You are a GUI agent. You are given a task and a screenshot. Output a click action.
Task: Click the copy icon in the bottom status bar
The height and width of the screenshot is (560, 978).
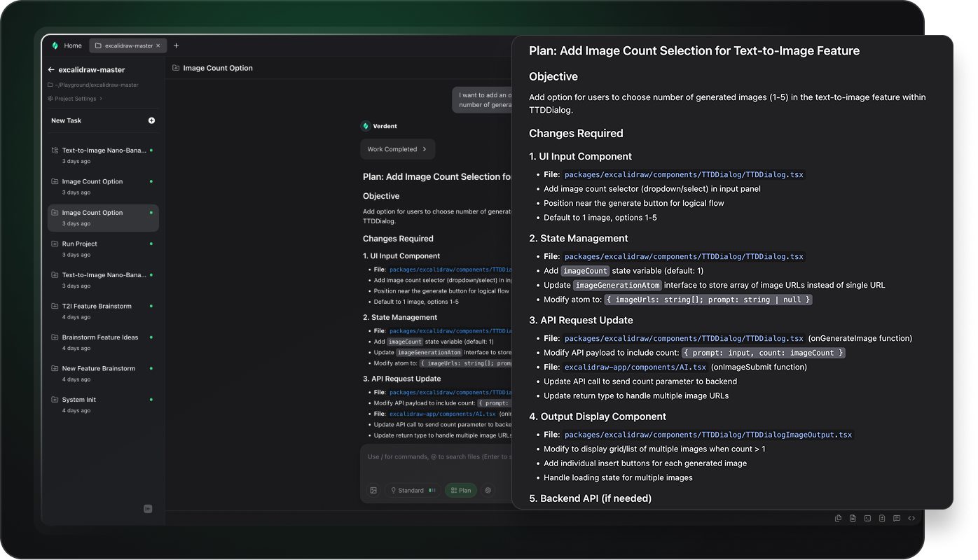[838, 518]
